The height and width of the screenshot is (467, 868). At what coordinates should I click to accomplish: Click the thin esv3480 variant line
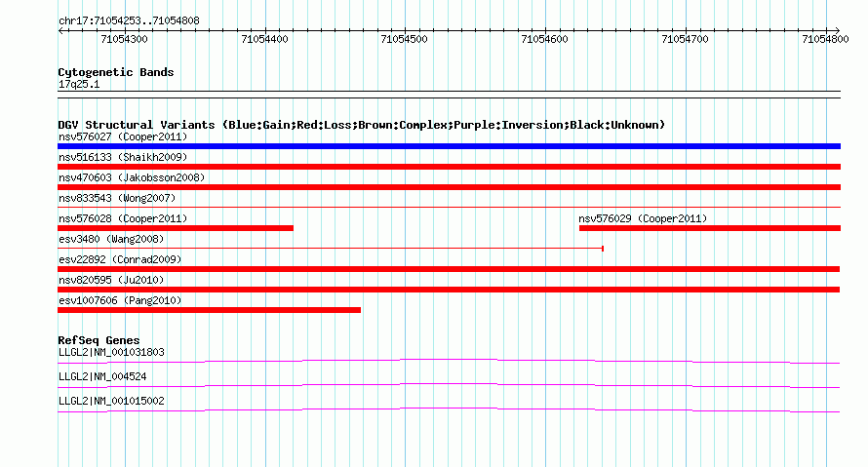(330, 249)
